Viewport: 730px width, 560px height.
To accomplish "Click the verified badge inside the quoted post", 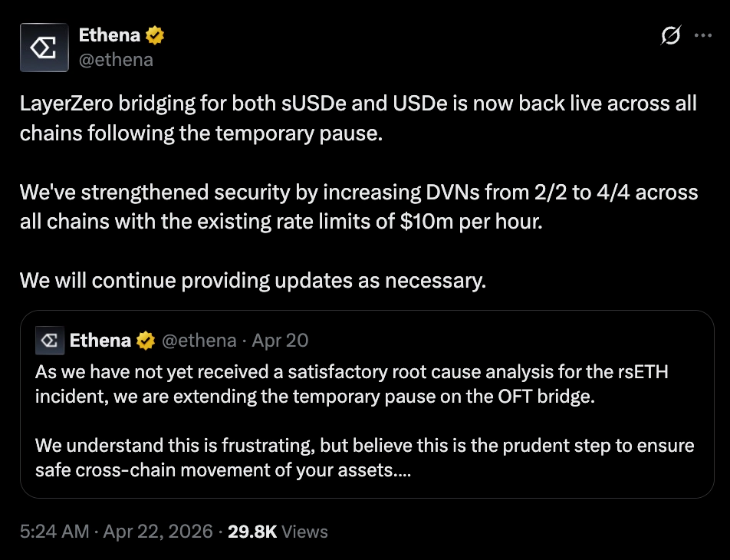I will (x=145, y=340).
